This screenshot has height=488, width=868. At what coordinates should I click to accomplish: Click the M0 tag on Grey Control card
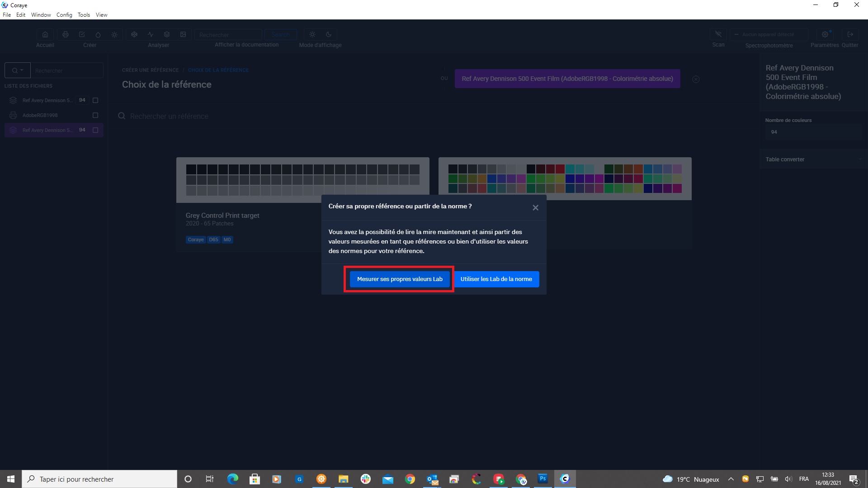227,240
